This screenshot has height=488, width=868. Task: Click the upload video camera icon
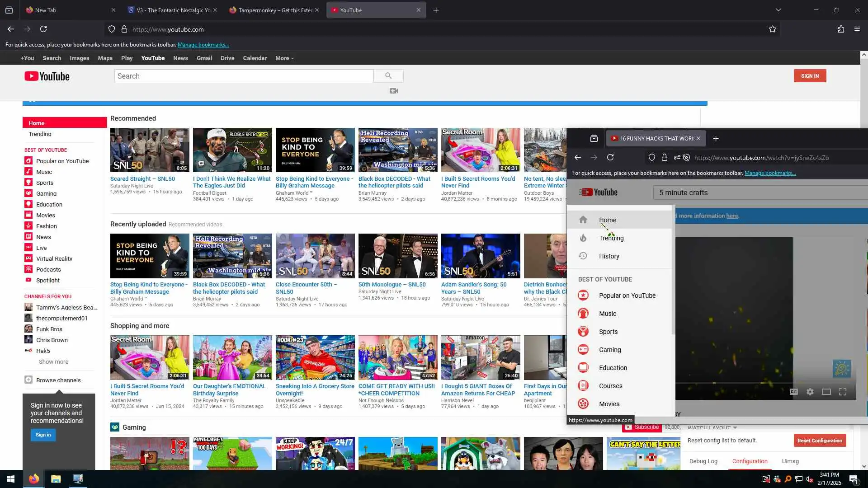point(394,91)
